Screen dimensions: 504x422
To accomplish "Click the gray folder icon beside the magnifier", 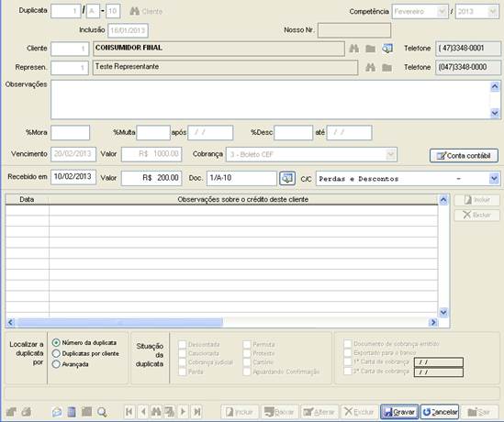I will click(x=86, y=412).
